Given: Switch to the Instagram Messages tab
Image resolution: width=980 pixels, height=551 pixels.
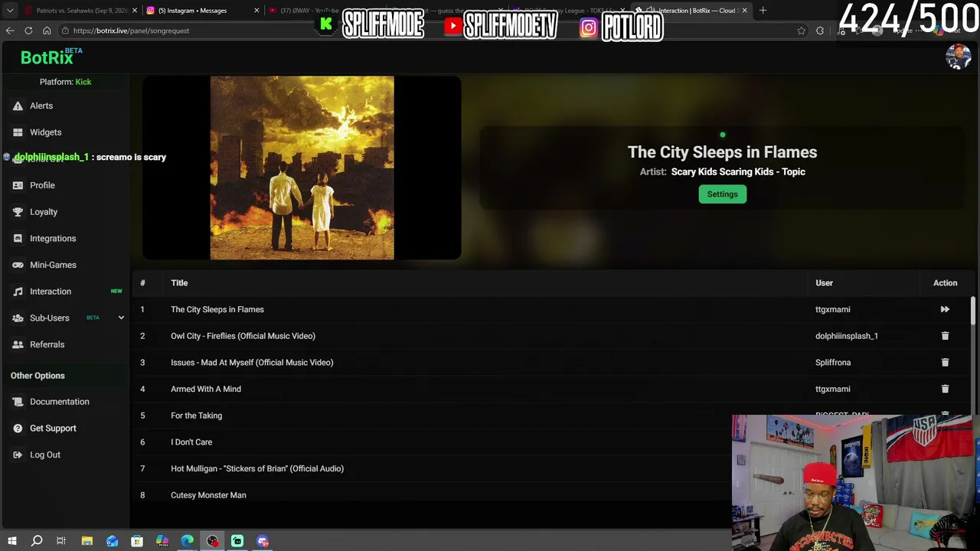Looking at the screenshot, I should point(202,11).
